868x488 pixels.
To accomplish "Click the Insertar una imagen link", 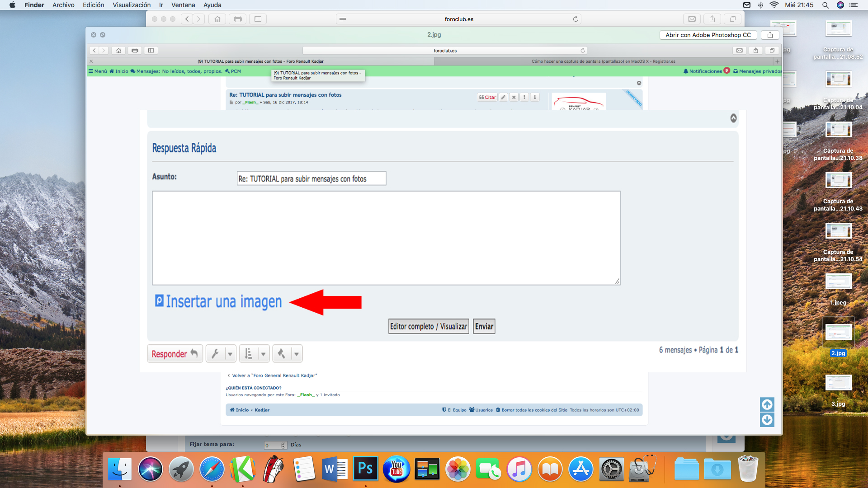I will (x=223, y=301).
